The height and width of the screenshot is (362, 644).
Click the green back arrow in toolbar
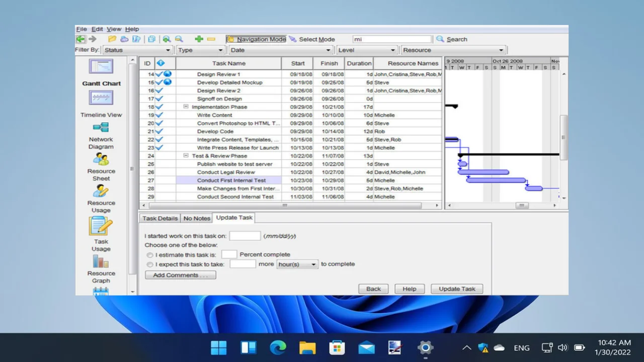[x=80, y=39]
